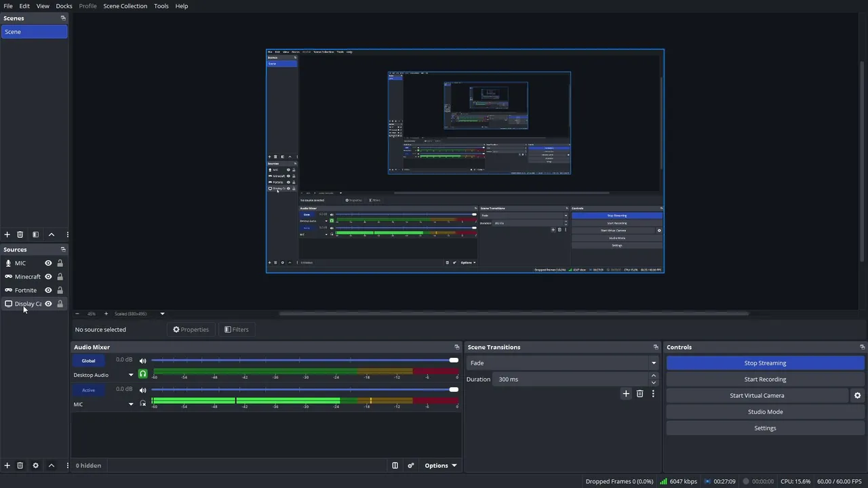Viewport: 868px width, 488px height.
Task: Remove selected scene with trash icon
Action: click(20, 235)
